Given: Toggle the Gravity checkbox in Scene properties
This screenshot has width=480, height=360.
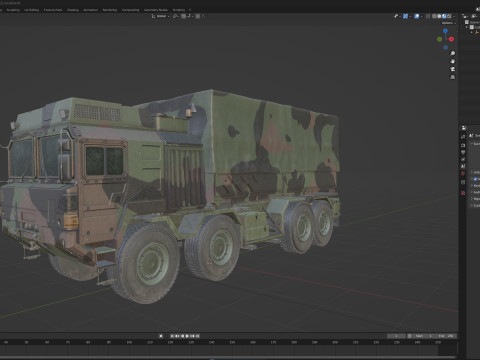Looking at the screenshot, I should 475,179.
